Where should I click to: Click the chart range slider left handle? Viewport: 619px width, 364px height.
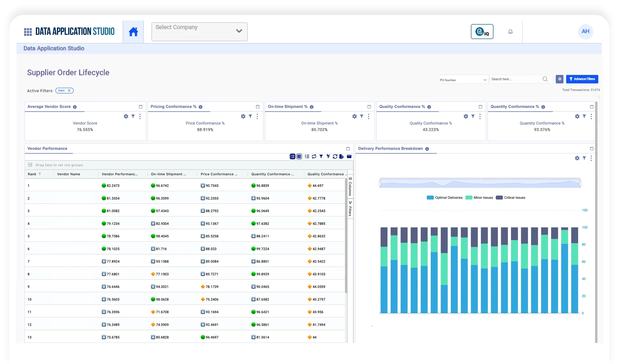tap(380, 184)
